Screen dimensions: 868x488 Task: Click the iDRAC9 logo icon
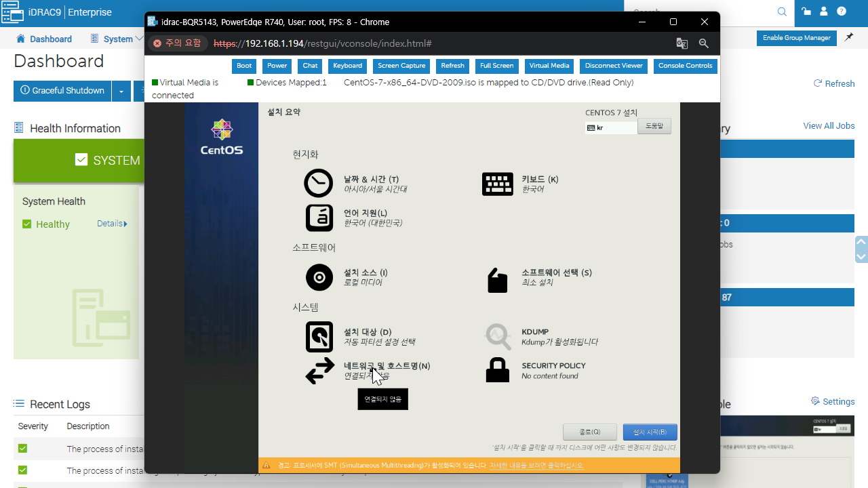[12, 12]
